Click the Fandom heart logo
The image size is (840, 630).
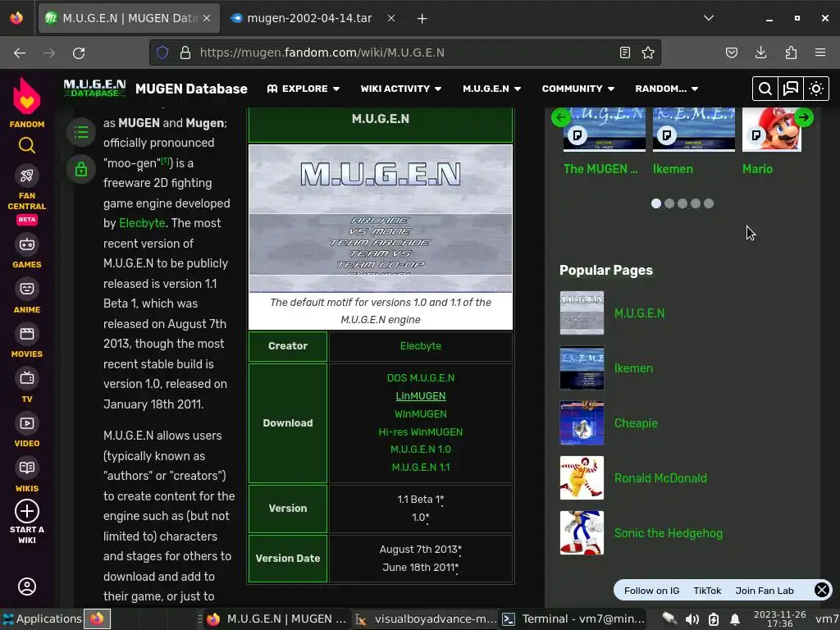coord(27,97)
